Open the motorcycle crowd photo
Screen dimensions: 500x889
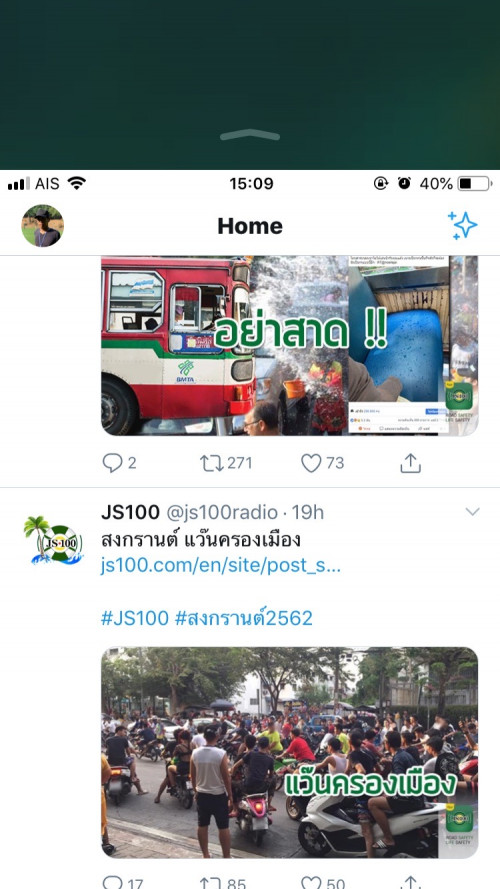pos(290,752)
